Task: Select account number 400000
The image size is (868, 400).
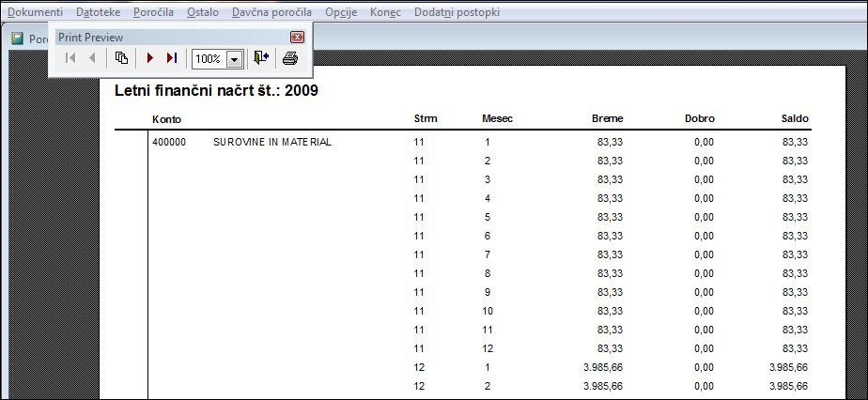Action: click(169, 142)
